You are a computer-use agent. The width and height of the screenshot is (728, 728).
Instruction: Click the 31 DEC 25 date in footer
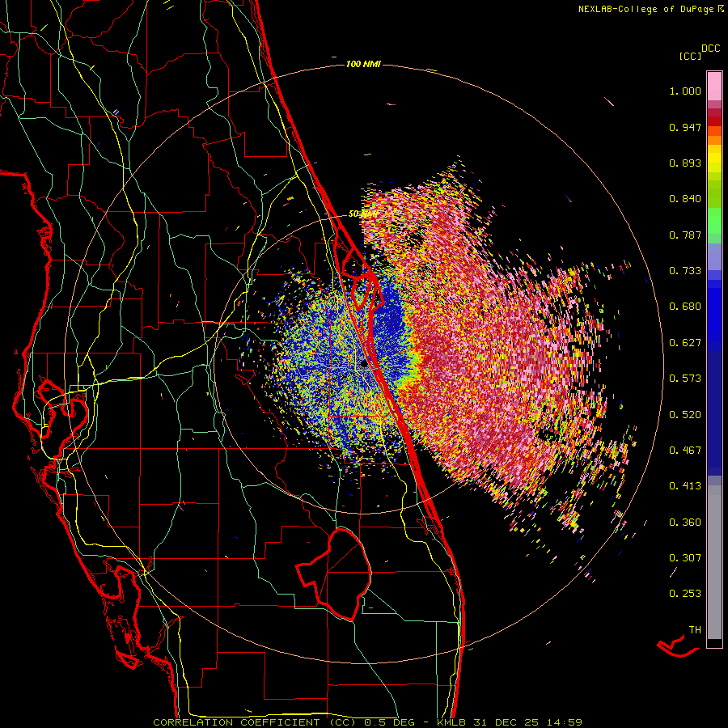tap(506, 722)
